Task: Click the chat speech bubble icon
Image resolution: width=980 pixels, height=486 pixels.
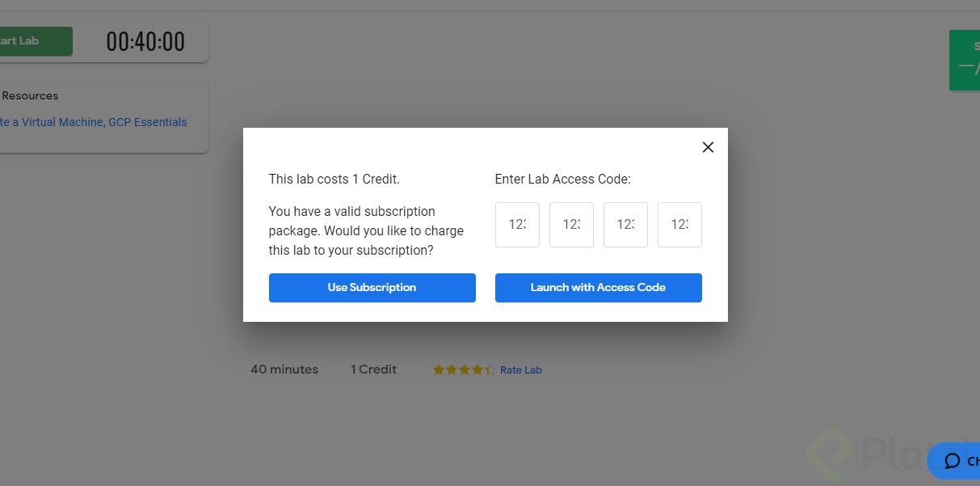Action: (953, 461)
